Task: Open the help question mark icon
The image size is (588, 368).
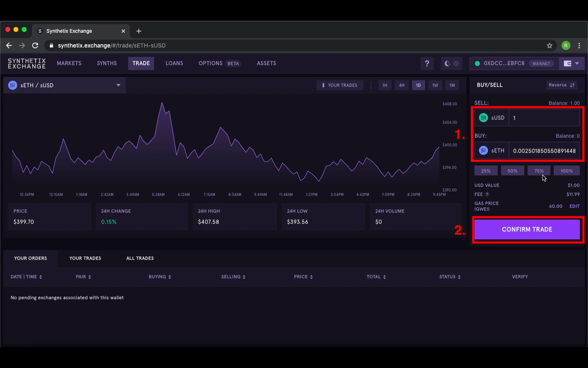Action: coord(427,63)
